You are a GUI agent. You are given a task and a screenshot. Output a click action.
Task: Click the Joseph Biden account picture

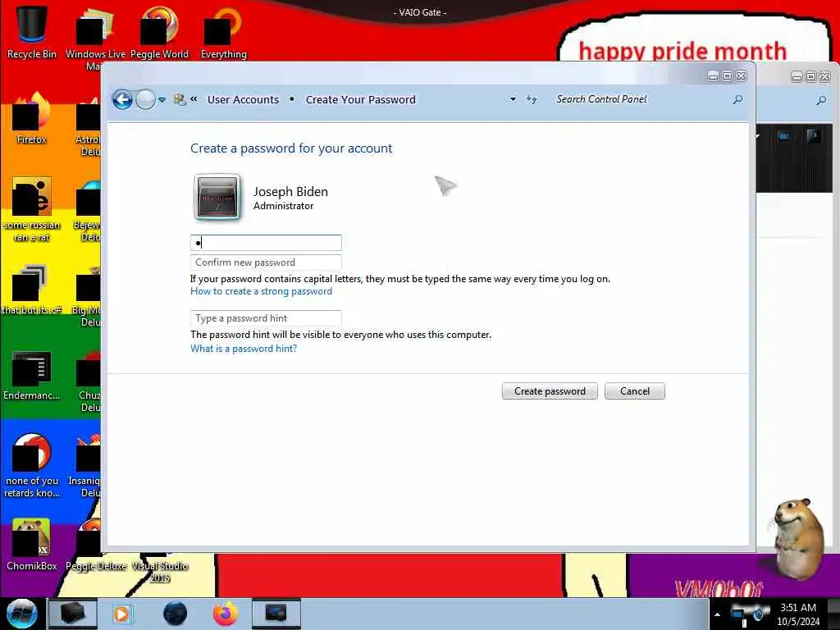(217, 197)
